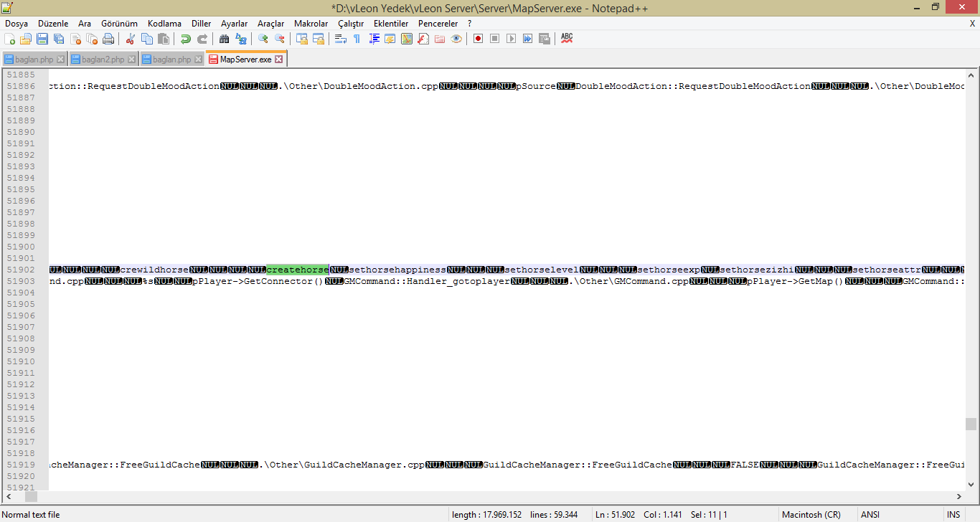
Task: Show the Document Map panel icon
Action: [x=407, y=39]
